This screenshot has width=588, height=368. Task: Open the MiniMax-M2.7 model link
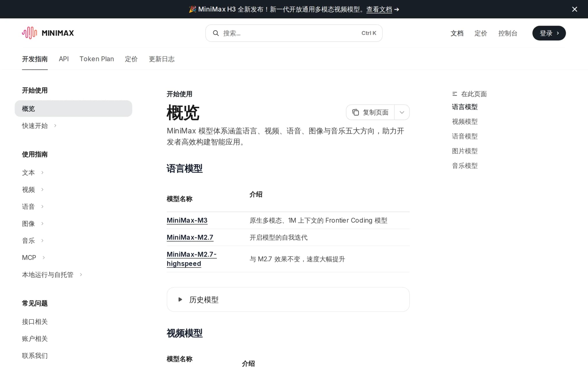(190, 237)
